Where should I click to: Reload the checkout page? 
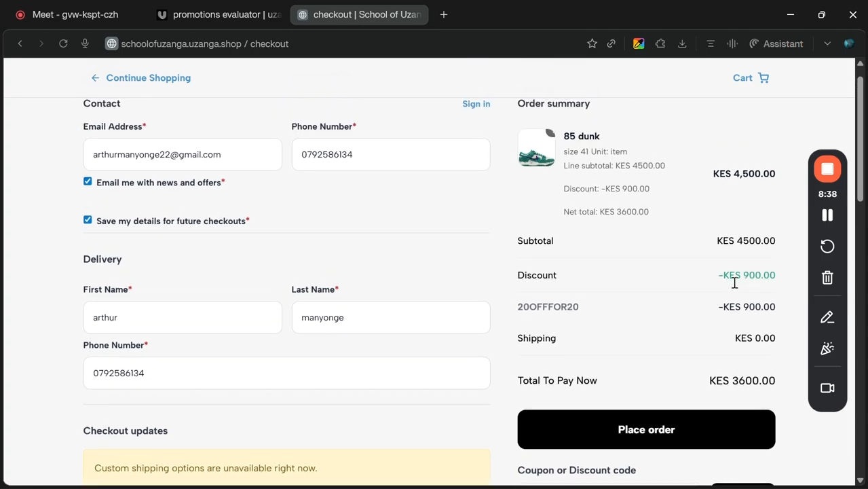[x=63, y=43]
